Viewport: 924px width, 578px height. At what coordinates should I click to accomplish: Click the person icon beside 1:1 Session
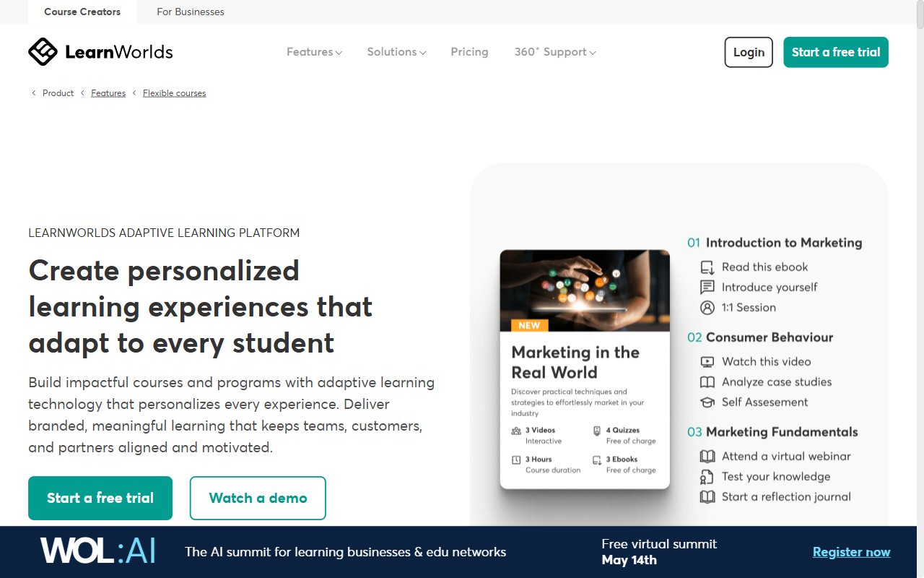(x=707, y=308)
